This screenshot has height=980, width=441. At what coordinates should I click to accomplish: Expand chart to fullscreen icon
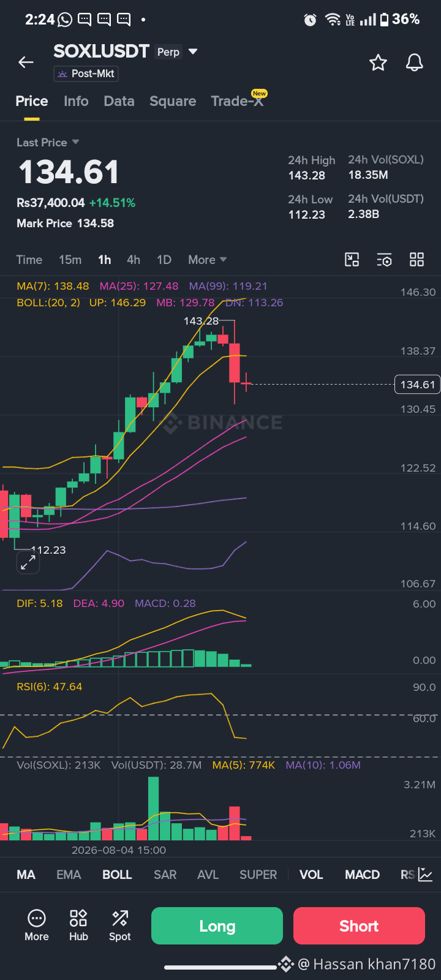click(x=28, y=562)
